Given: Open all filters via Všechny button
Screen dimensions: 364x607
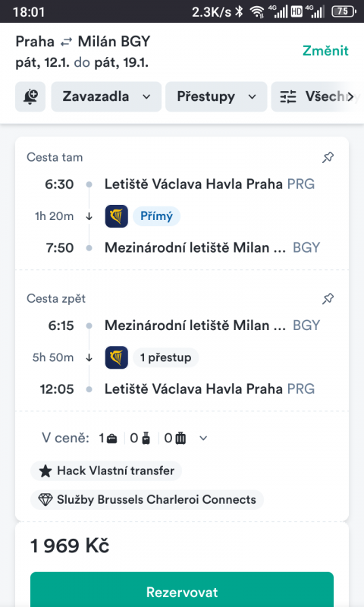Looking at the screenshot, I should 317,96.
